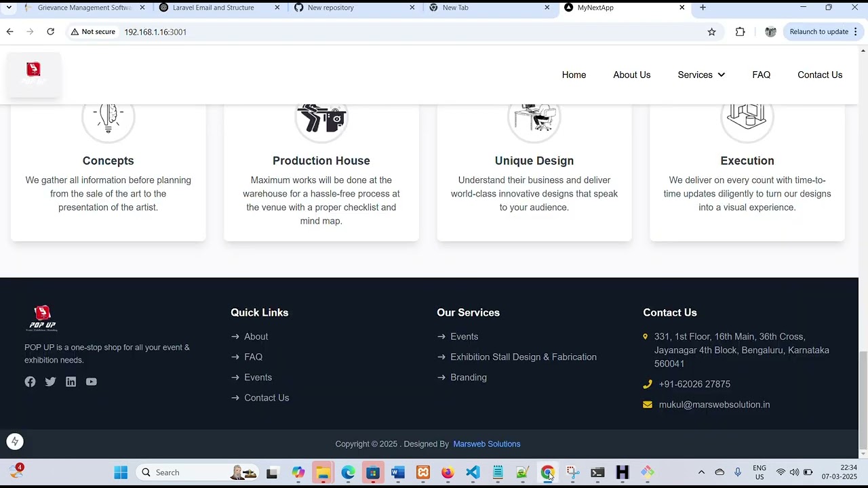Open Microsoft Edge from the taskbar
Image resolution: width=868 pixels, height=488 pixels.
(x=348, y=472)
